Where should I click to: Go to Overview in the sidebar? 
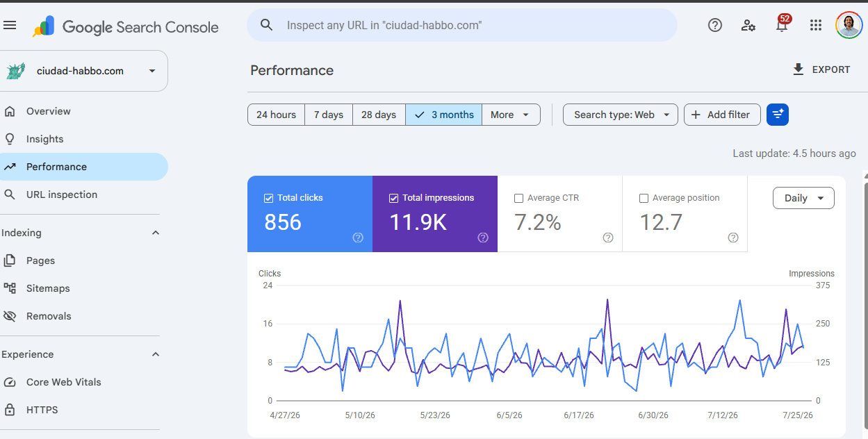tap(84, 111)
